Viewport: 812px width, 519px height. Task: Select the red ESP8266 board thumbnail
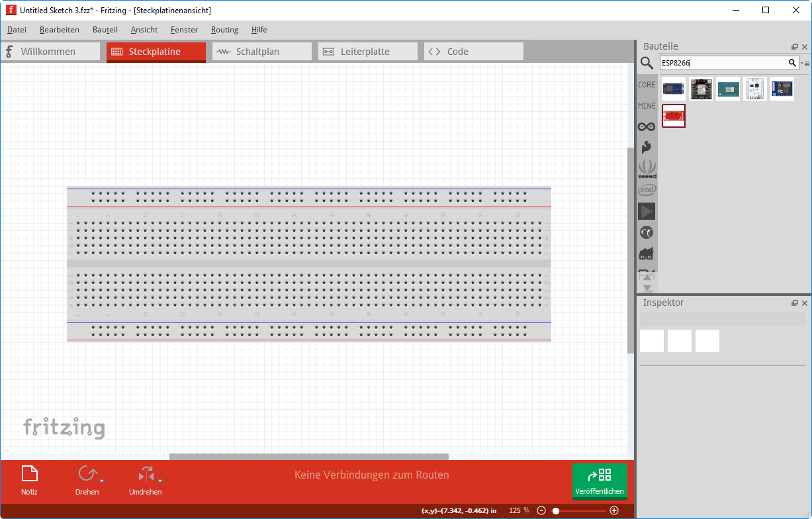(x=674, y=116)
